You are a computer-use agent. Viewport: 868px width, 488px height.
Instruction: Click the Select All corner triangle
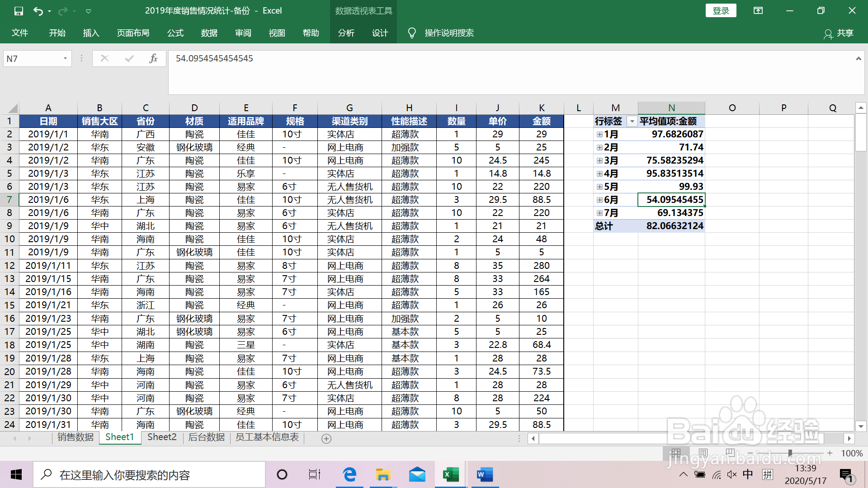pos(13,108)
